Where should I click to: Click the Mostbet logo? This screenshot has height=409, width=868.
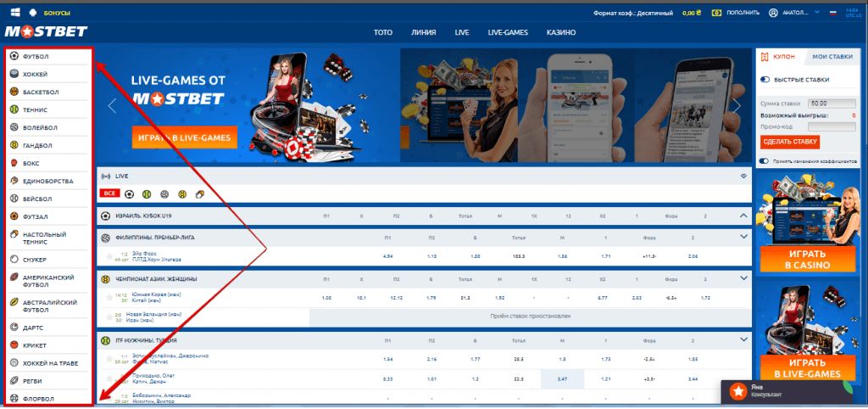46,32
